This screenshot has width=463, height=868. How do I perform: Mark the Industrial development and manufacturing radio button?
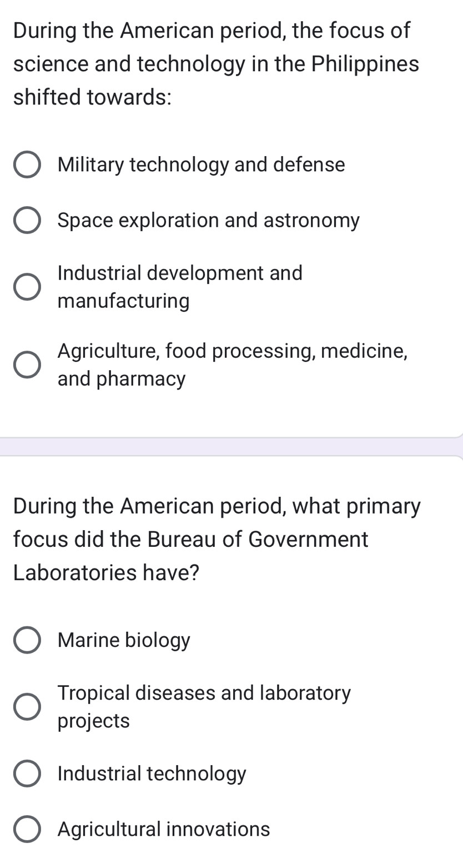tap(27, 287)
